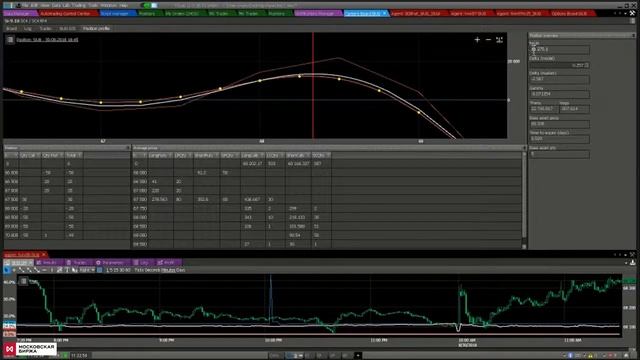
Task: Open the Help menu
Action: (124, 5)
